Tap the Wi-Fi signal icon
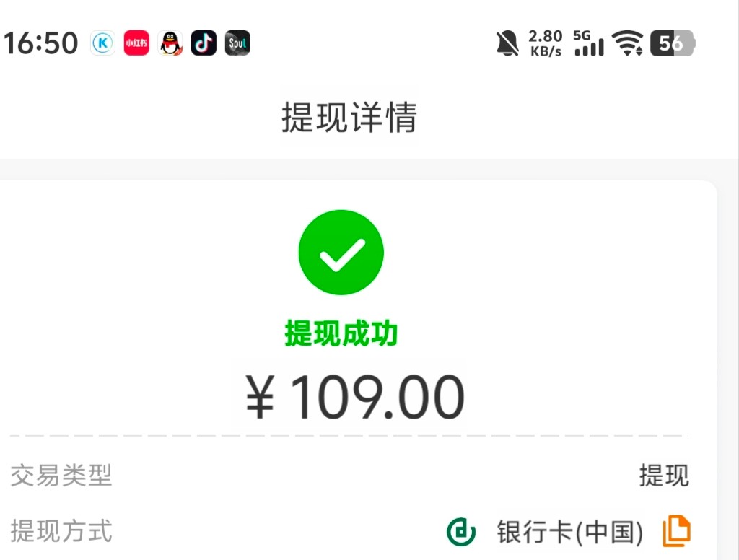 point(627,43)
